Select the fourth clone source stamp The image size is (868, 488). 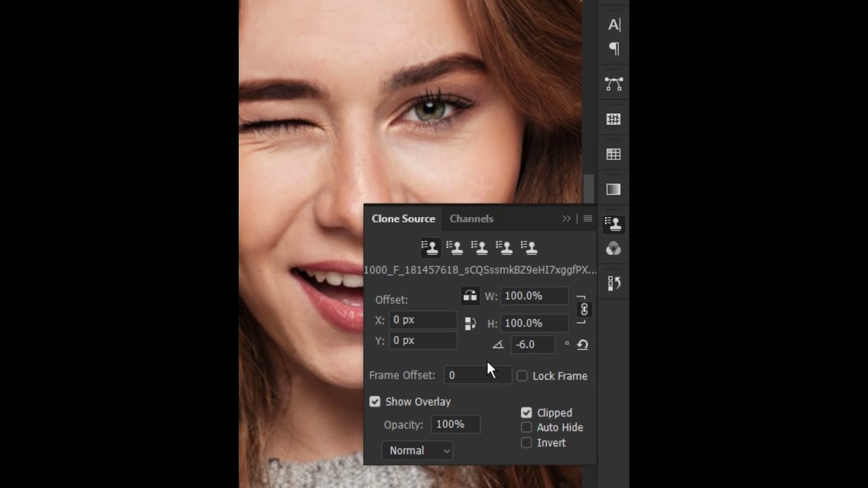pos(504,247)
